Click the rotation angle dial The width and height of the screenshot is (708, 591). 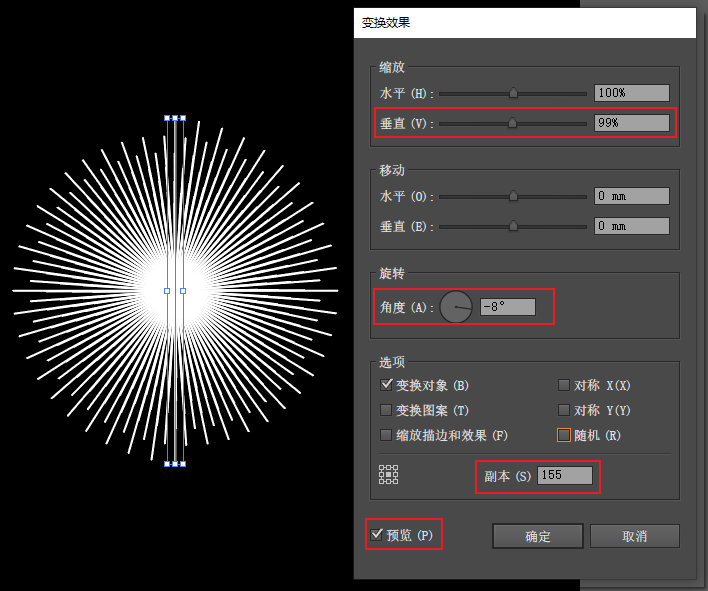pyautogui.click(x=456, y=307)
